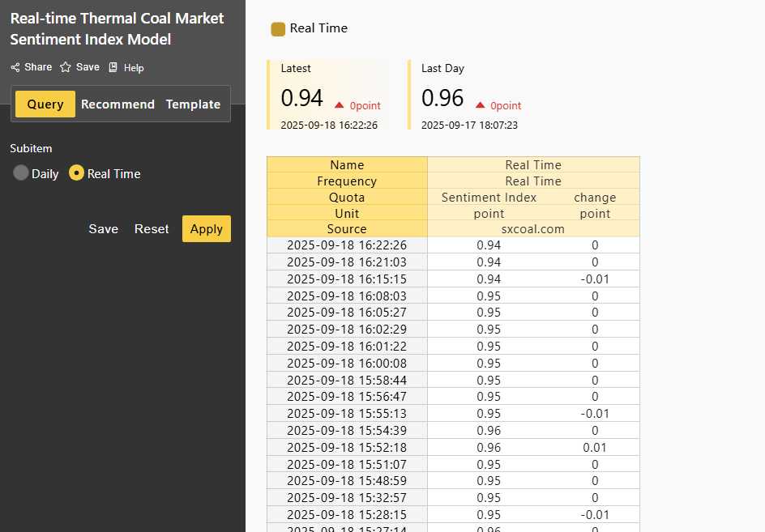Click the red triangle in the Latest card
Viewport: 765px width, 532px height.
[x=340, y=105]
